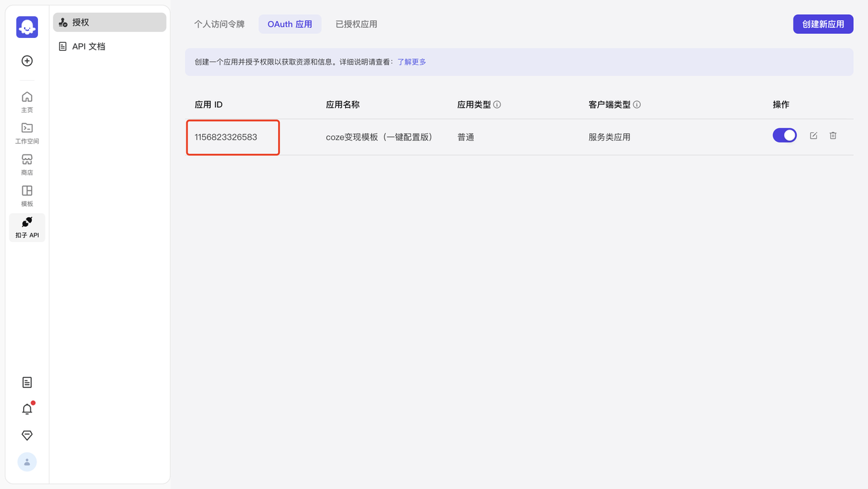Click the Coze logo icon
Viewport: 868px width, 489px height.
[x=27, y=27]
